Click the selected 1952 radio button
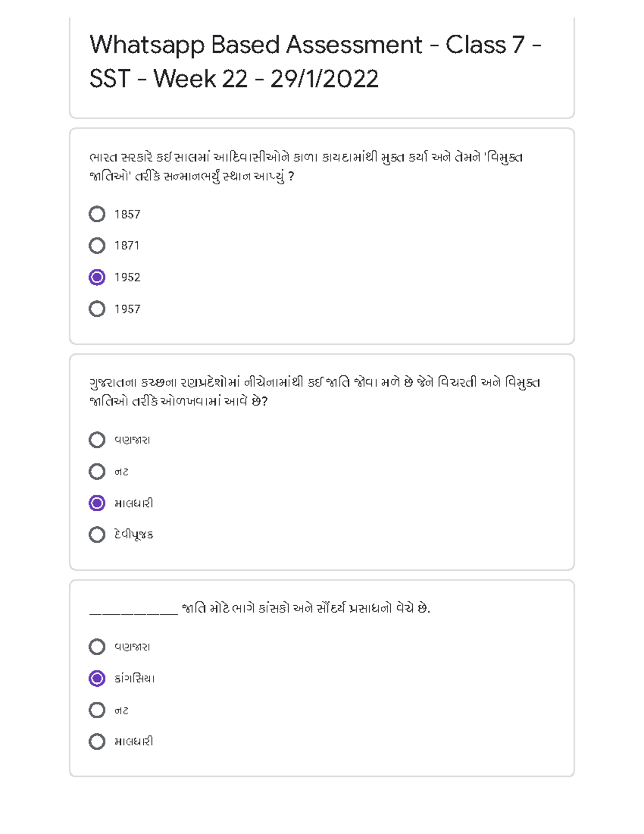644x834 pixels. pyautogui.click(x=97, y=277)
